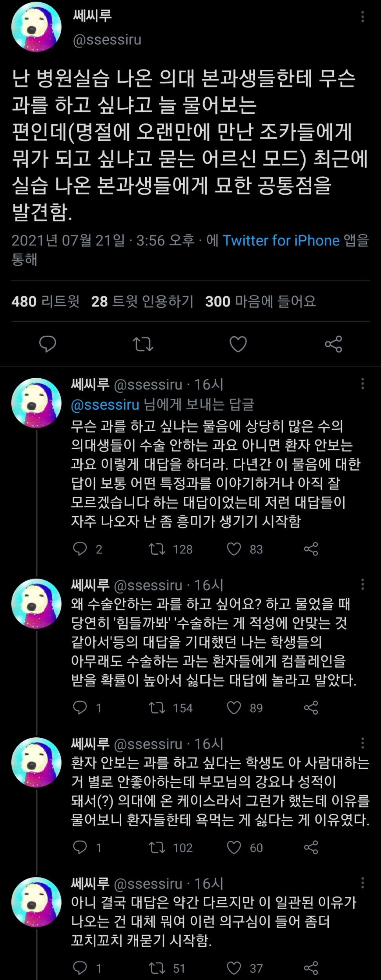Open the main tweet's profile picture

tap(36, 27)
